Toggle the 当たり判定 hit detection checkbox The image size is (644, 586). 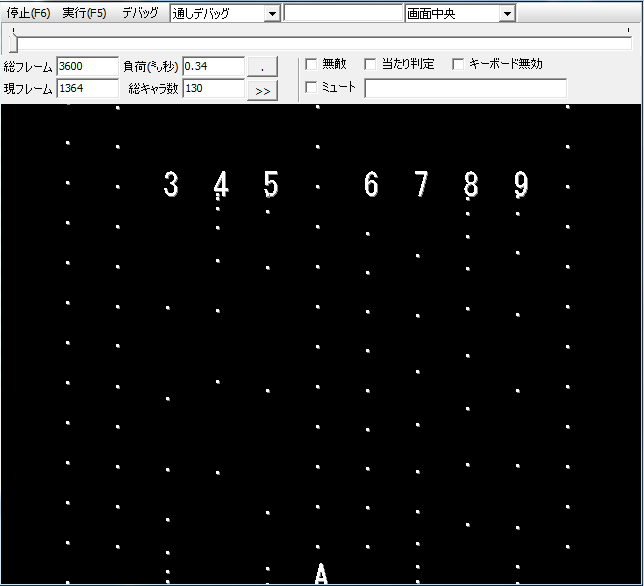click(370, 64)
